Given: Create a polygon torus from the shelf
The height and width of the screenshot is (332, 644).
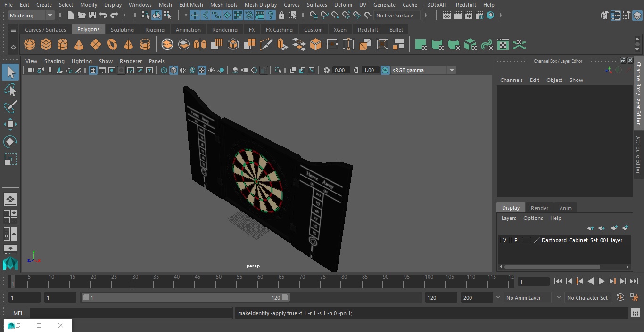Looking at the screenshot, I should click(x=112, y=45).
